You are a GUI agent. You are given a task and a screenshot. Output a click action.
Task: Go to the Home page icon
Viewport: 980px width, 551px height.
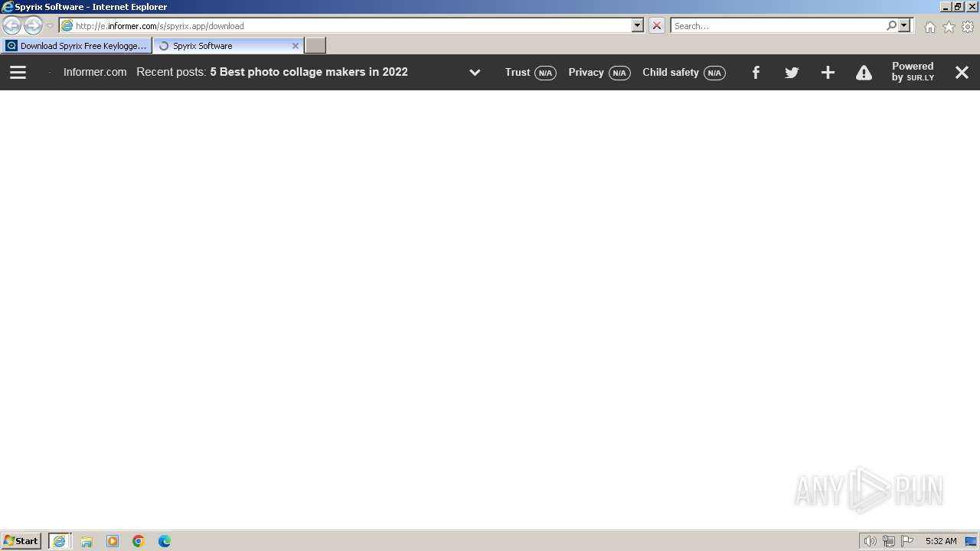pyautogui.click(x=929, y=27)
